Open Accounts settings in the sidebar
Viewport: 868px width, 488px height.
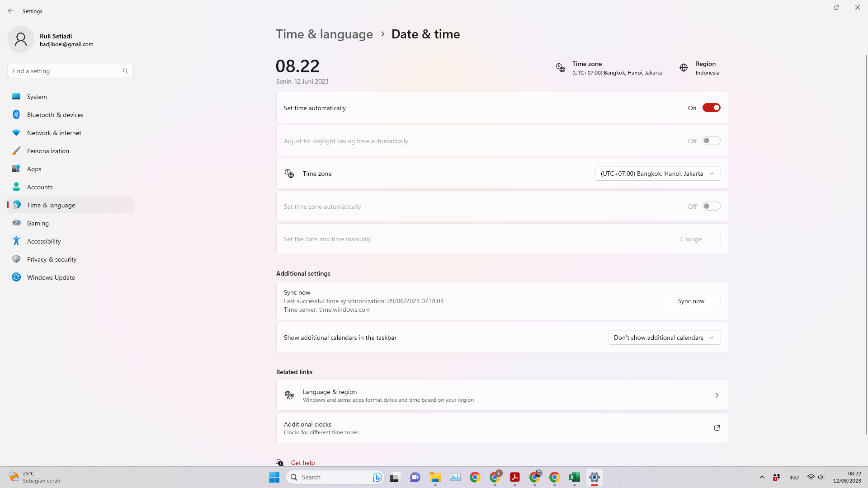coord(40,187)
